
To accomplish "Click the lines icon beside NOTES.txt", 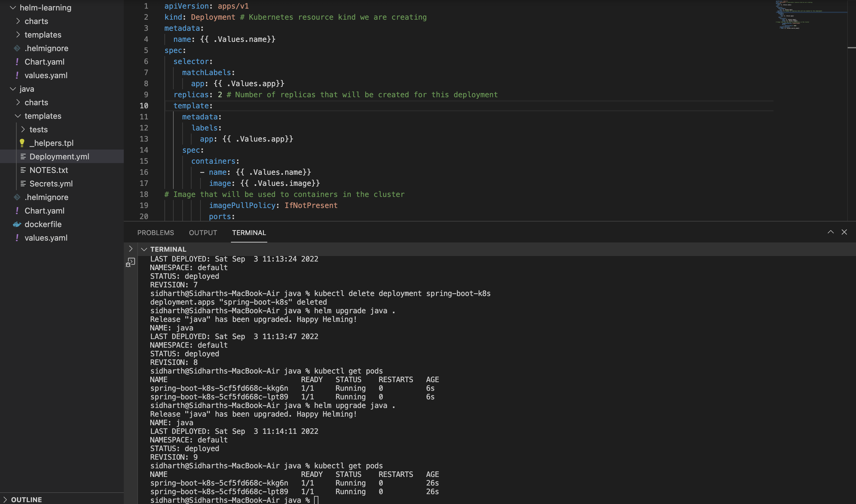I will click(x=23, y=170).
